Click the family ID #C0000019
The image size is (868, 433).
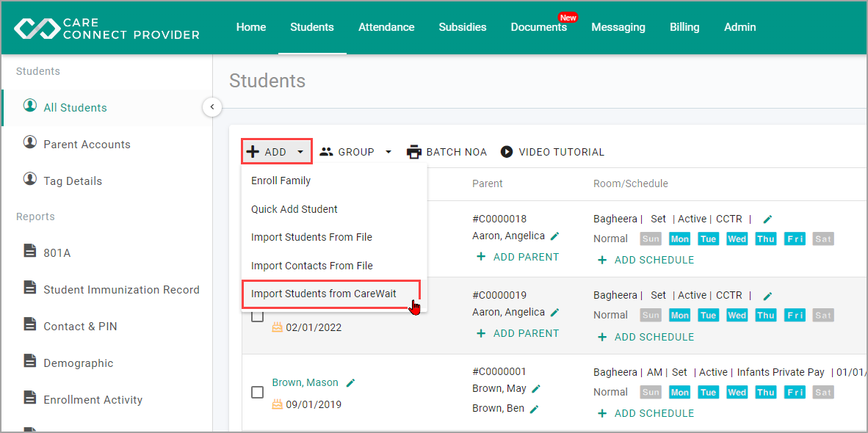coord(499,295)
